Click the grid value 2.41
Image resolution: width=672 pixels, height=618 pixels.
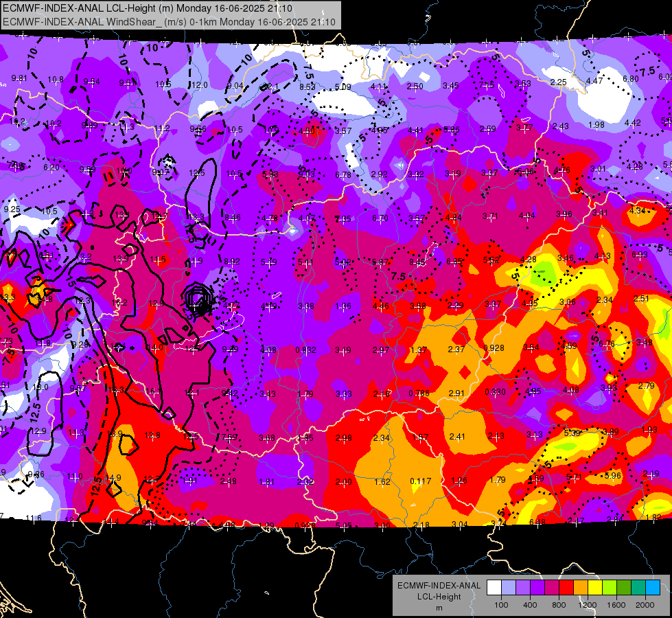[457, 437]
